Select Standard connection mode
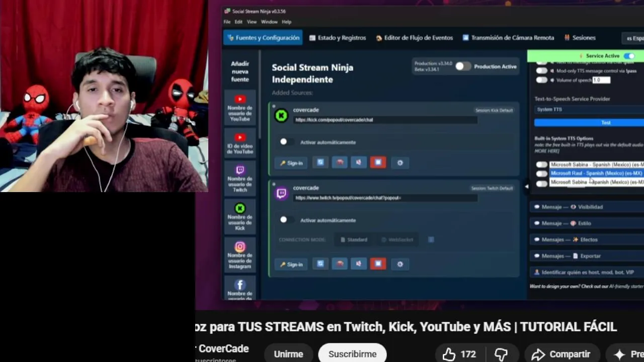The height and width of the screenshot is (362, 644). point(354,240)
